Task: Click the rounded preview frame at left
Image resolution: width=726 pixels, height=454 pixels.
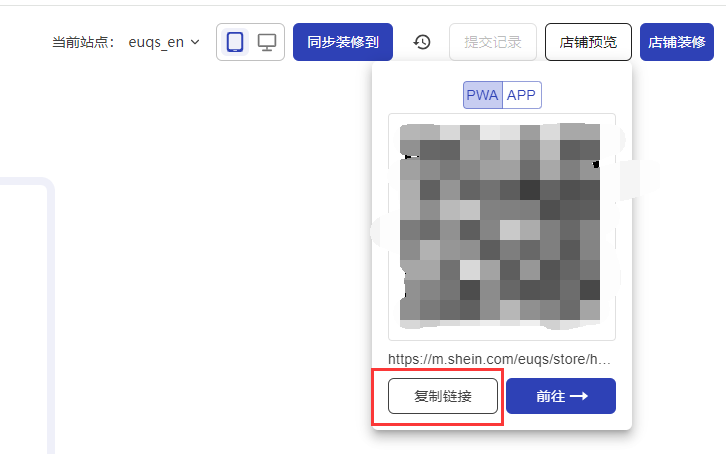Action: (27, 315)
